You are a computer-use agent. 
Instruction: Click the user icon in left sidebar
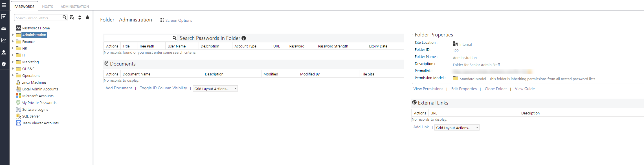pos(4,52)
